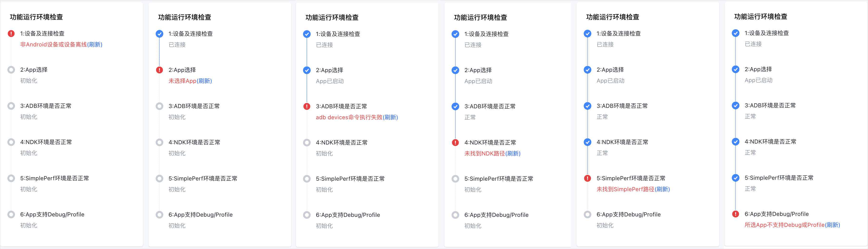Click step 4 NDK check in Debug/Profile error panel

coord(736,142)
